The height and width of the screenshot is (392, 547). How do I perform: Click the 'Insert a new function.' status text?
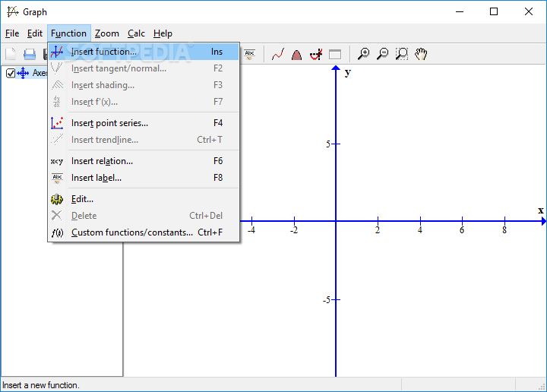coord(41,385)
